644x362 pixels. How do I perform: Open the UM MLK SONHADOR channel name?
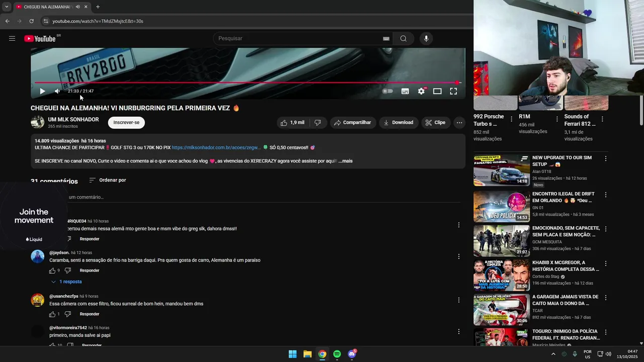(x=73, y=120)
